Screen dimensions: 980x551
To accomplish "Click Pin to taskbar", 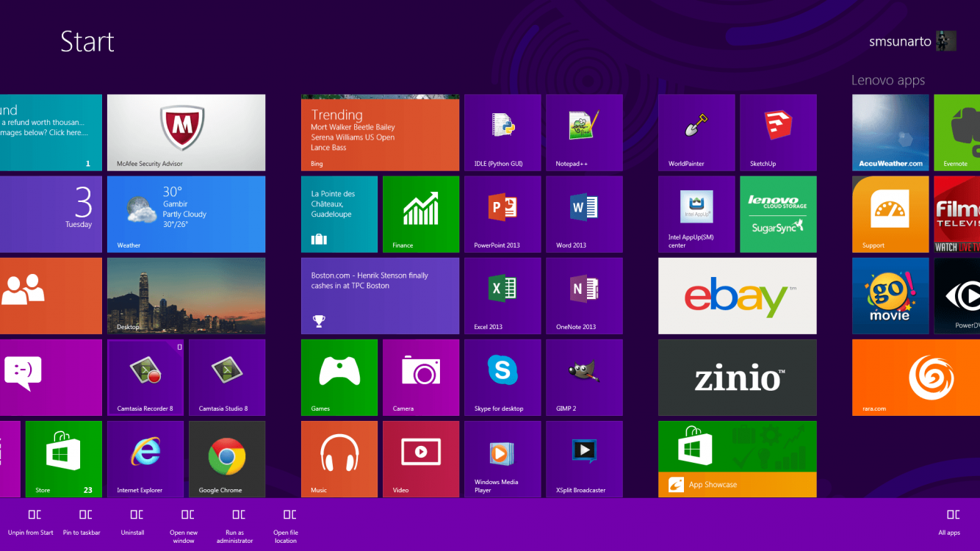I will point(82,523).
